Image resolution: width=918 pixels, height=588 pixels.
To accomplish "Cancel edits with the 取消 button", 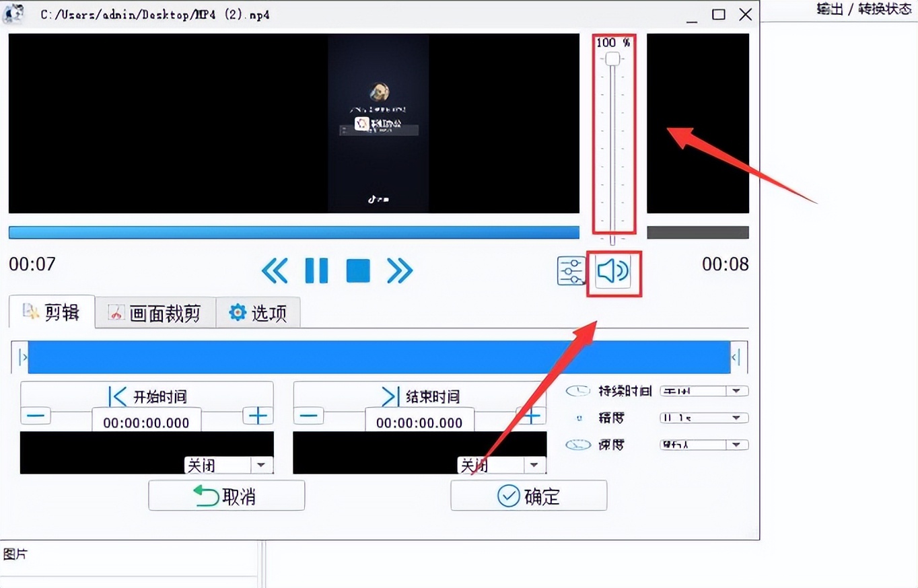I will (226, 495).
